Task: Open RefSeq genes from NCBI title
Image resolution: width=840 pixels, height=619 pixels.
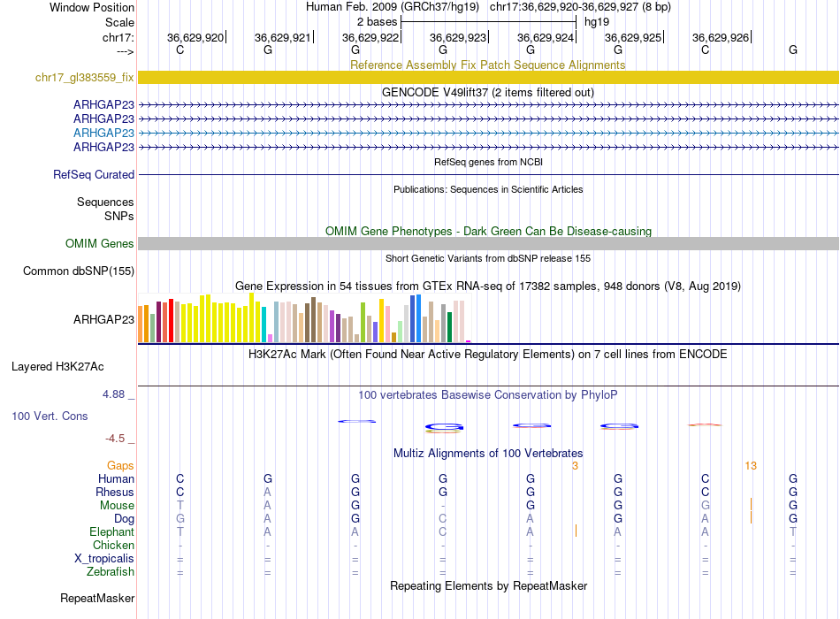Action: [x=488, y=162]
